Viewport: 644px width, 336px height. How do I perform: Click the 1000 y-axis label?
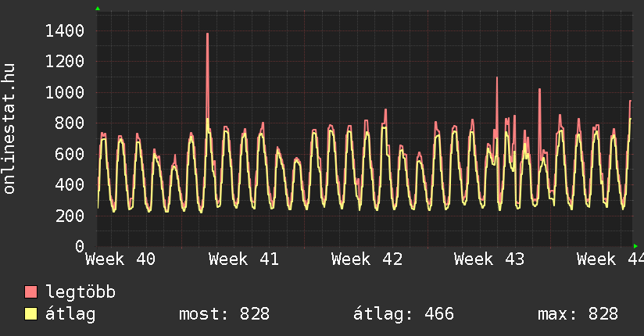pos(65,93)
